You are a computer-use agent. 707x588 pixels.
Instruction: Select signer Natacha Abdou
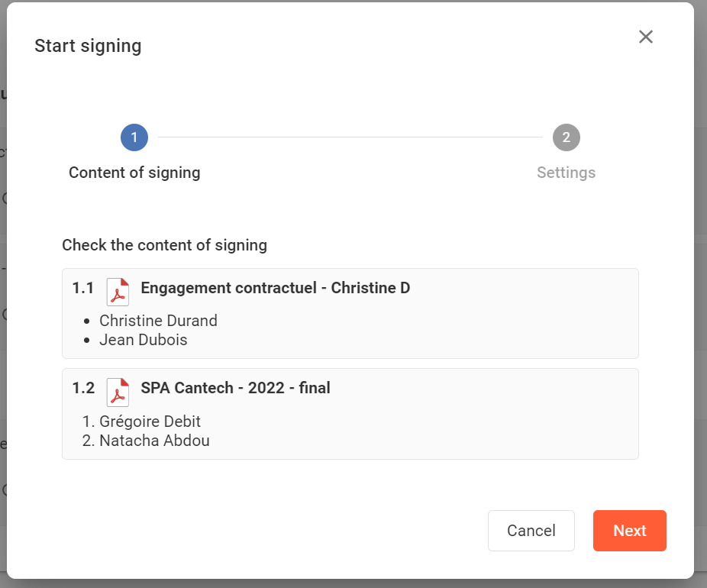(154, 441)
